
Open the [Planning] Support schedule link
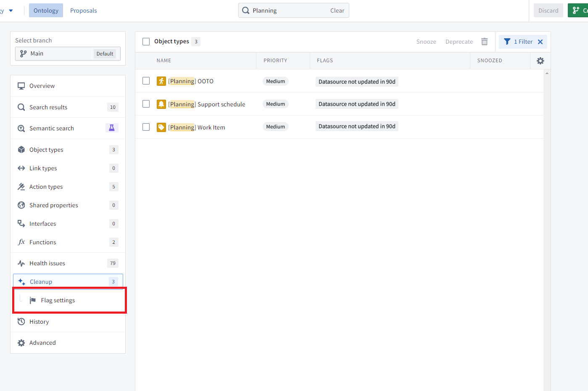point(207,104)
